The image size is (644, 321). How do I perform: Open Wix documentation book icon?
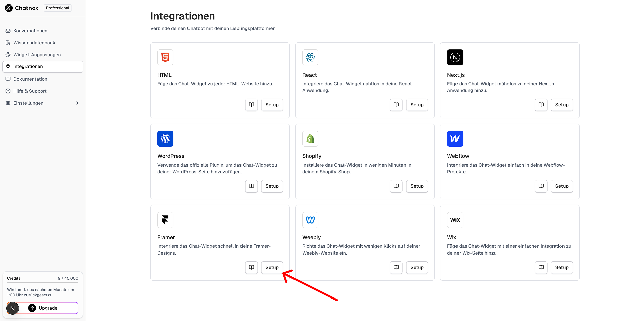(x=541, y=267)
